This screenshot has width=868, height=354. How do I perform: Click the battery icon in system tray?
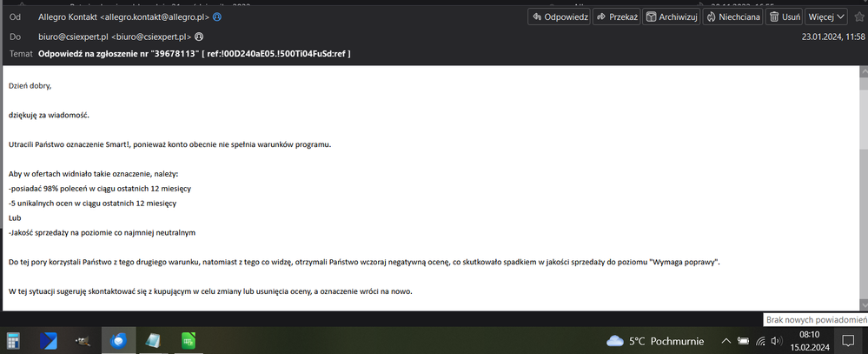(744, 341)
